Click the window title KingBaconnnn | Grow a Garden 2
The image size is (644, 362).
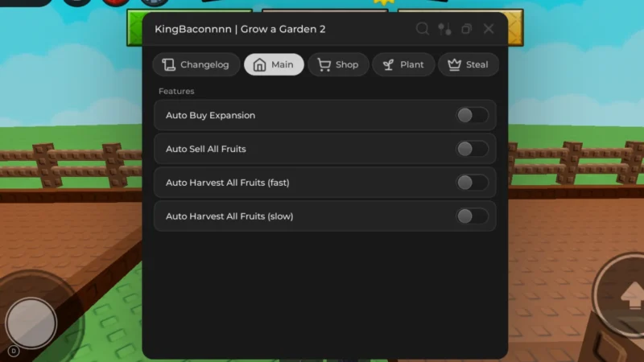[240, 29]
